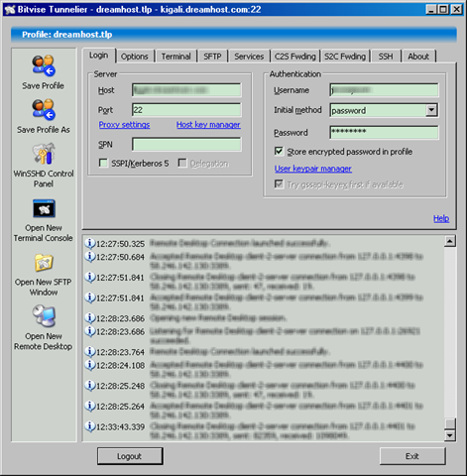Launch Open New Terminal Console
Screen dimensions: 467x476
[x=44, y=208]
